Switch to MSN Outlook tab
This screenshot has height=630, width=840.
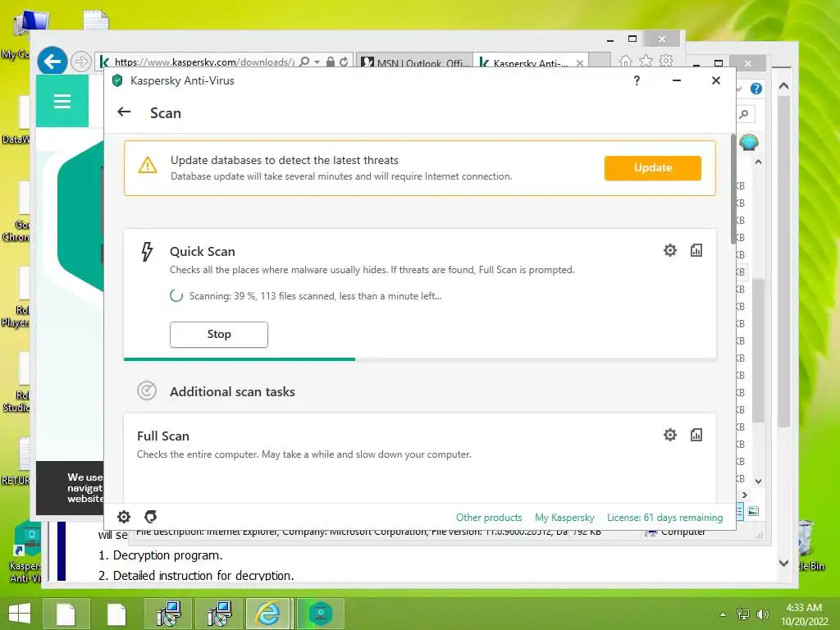(x=414, y=62)
